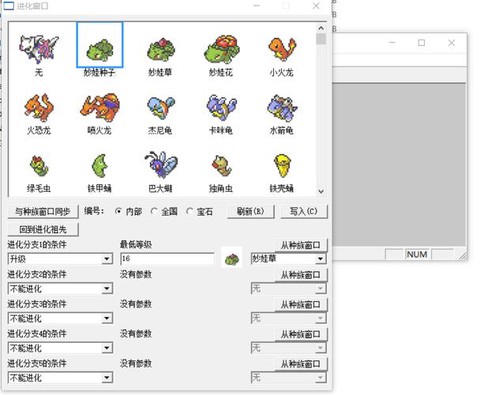
Task: Select the 杰尼龟 sprite
Action: pyautogui.click(x=160, y=107)
